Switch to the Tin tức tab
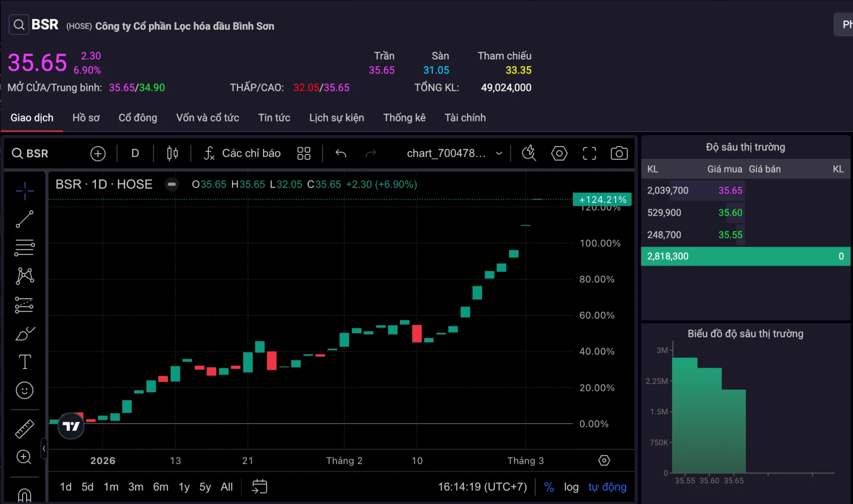 pyautogui.click(x=274, y=118)
